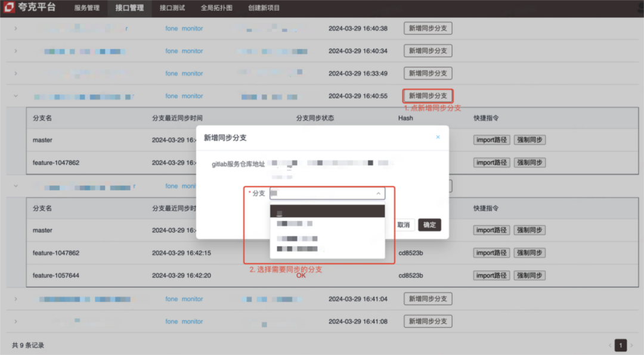Click the 16:42:20 sync time cell

pyautogui.click(x=181, y=275)
